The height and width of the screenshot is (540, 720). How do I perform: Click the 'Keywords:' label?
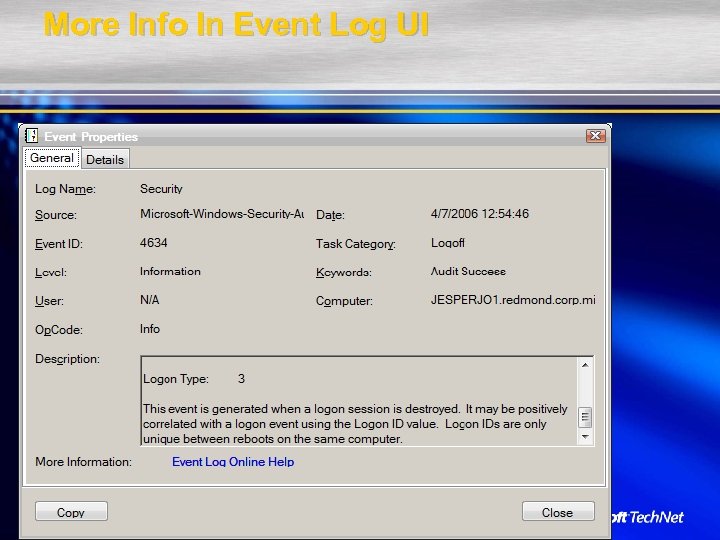click(343, 272)
